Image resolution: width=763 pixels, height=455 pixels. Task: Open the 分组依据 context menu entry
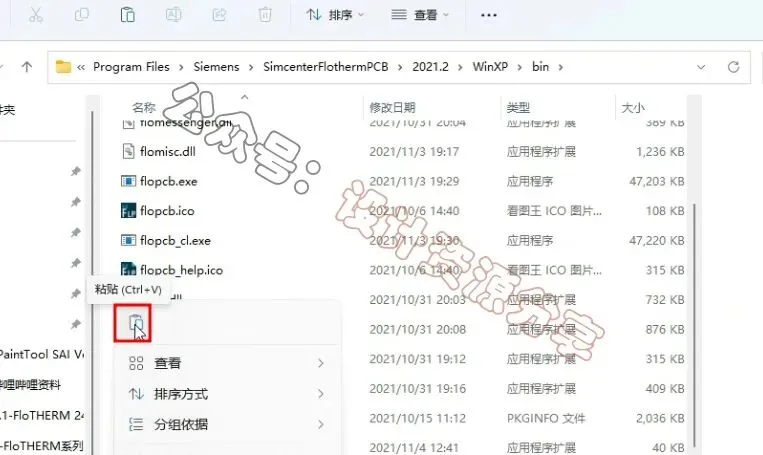(227, 424)
